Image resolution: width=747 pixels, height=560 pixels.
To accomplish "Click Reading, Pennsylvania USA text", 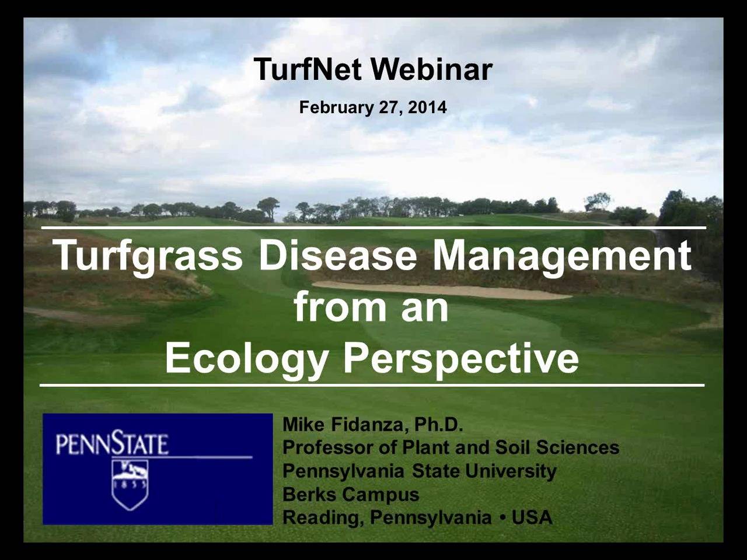I will pos(417,516).
